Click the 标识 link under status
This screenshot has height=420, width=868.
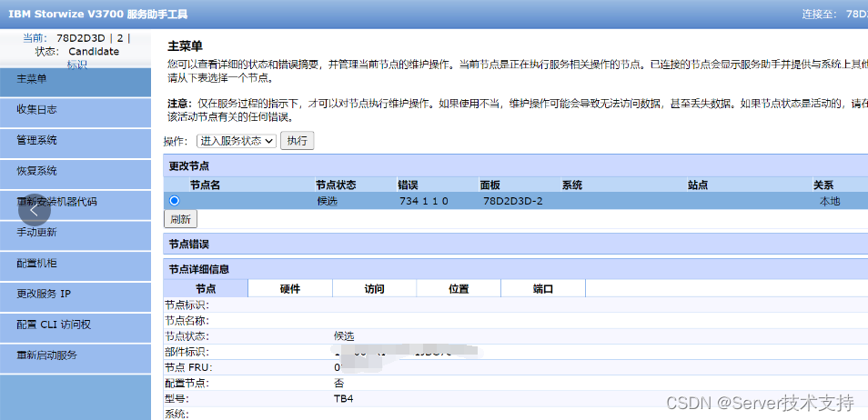(x=77, y=65)
